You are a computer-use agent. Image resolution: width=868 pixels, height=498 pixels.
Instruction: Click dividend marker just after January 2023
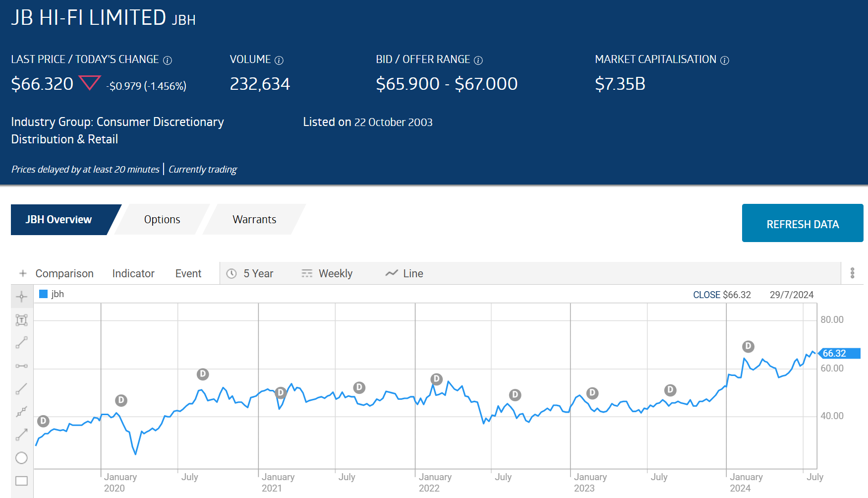click(592, 393)
